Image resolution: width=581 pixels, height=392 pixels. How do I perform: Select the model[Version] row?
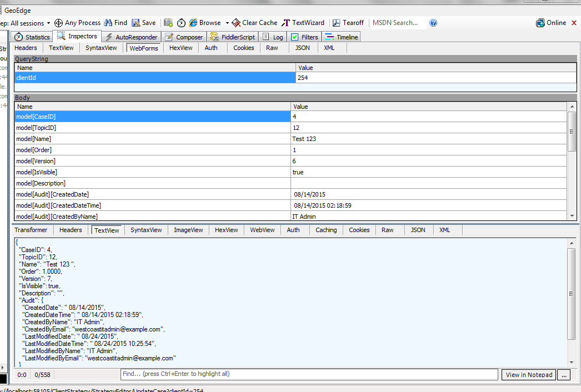[x=291, y=161]
